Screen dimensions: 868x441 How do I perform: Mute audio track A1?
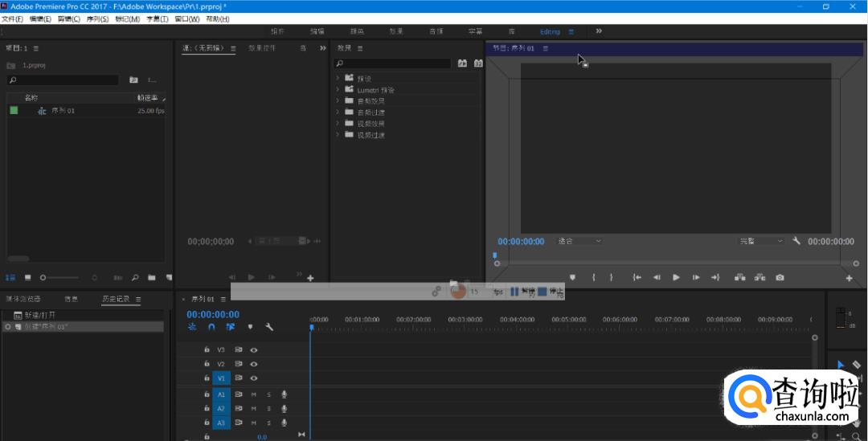pos(254,394)
